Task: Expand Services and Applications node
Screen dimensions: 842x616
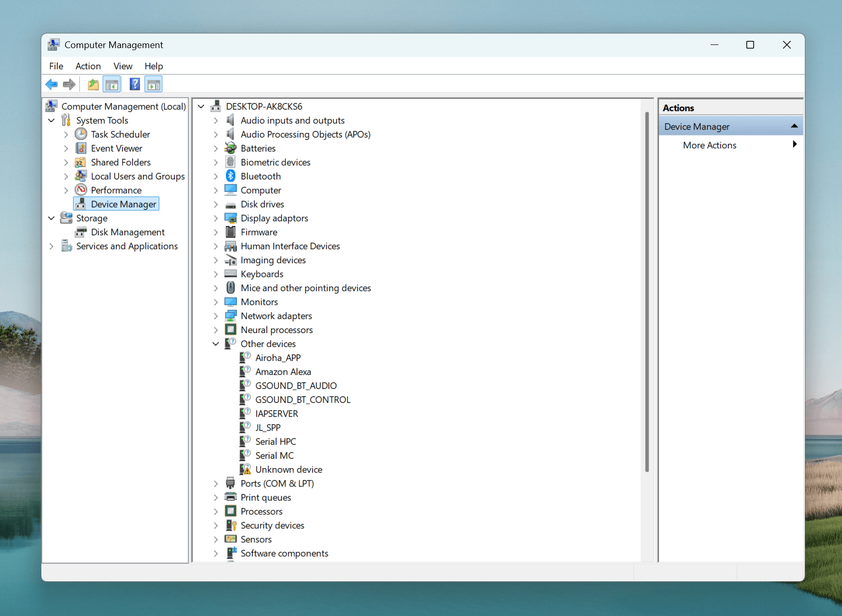Action: coord(51,246)
